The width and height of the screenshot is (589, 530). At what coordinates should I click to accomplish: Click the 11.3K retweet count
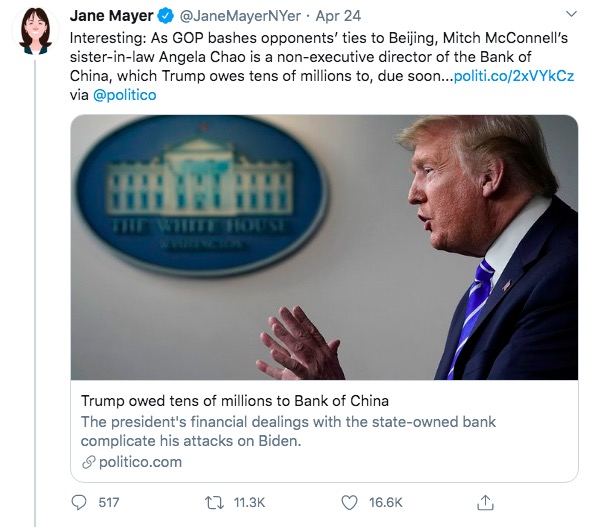pos(249,503)
